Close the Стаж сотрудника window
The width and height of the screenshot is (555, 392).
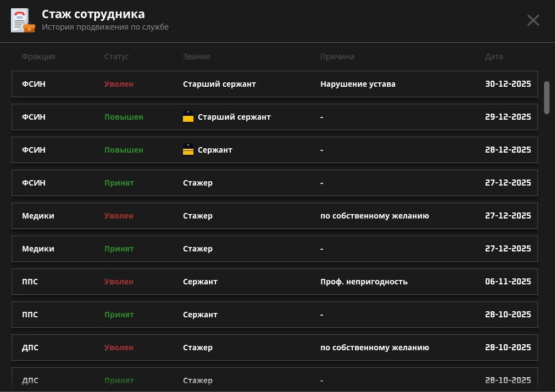click(532, 20)
